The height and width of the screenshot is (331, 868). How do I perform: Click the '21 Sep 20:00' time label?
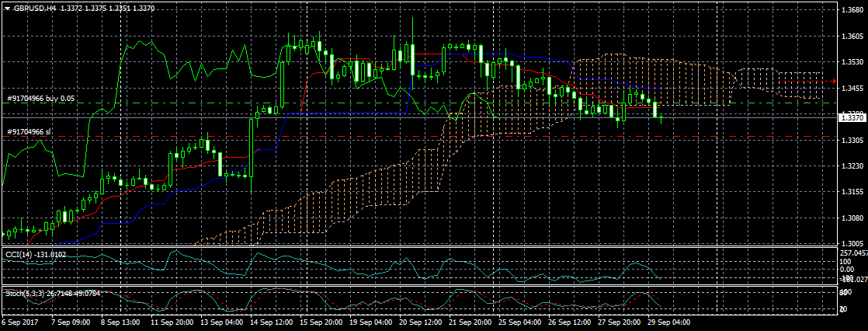(x=472, y=322)
